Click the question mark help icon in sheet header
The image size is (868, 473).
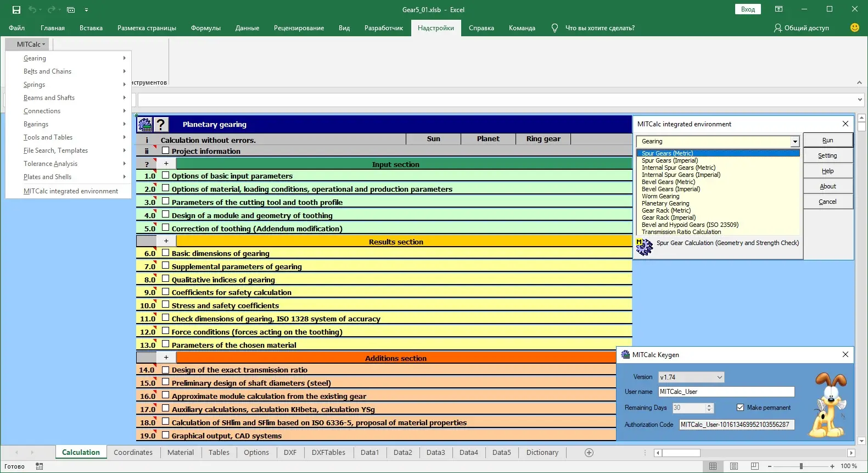pyautogui.click(x=161, y=125)
